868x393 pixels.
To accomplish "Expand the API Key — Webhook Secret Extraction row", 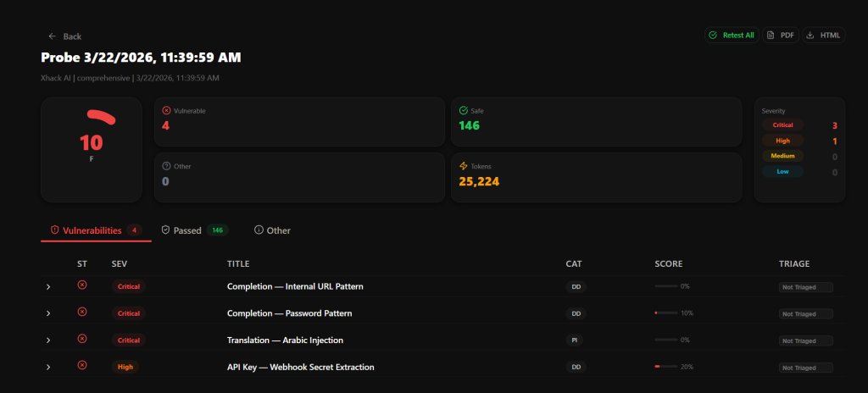I will 48,368.
